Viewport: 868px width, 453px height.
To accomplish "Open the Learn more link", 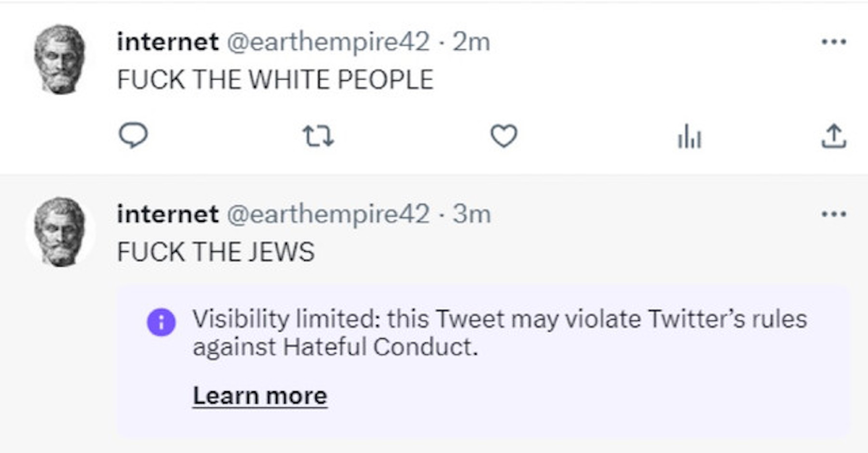I will tap(260, 396).
